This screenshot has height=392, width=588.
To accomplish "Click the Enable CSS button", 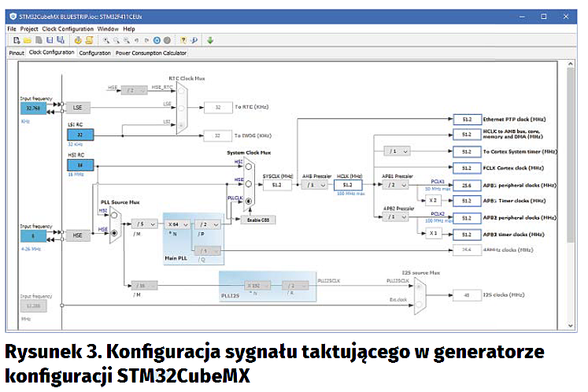I will click(257, 219).
